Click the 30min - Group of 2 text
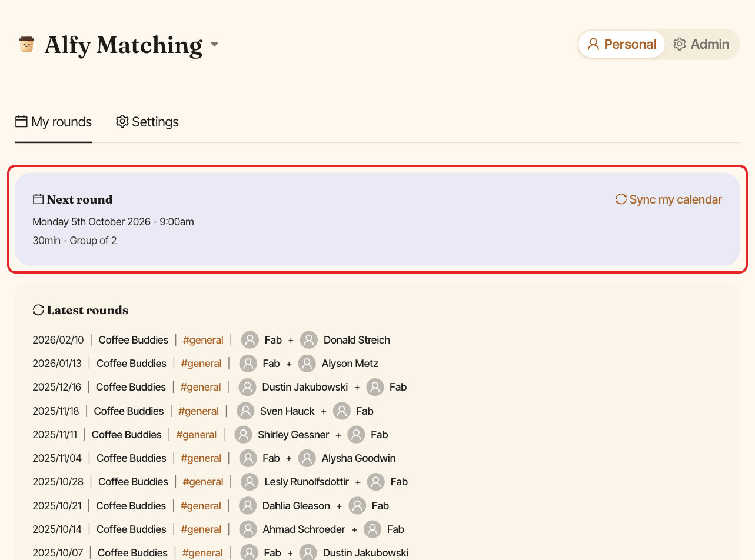Image resolution: width=755 pixels, height=560 pixels. (x=75, y=241)
